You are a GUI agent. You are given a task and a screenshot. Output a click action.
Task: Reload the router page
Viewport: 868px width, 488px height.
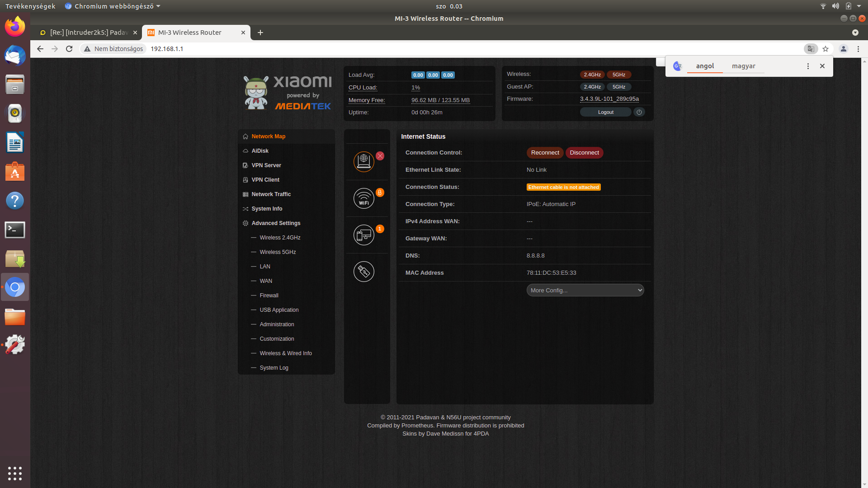click(69, 49)
